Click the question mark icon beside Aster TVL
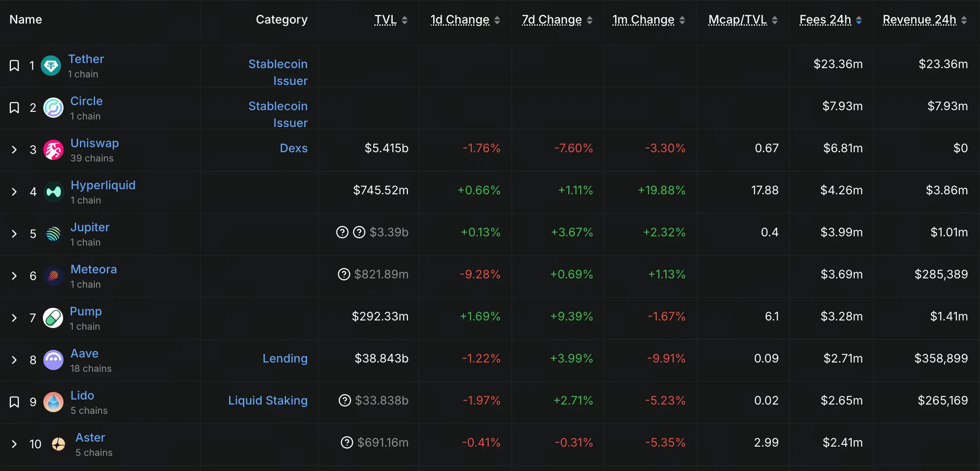 (347, 442)
